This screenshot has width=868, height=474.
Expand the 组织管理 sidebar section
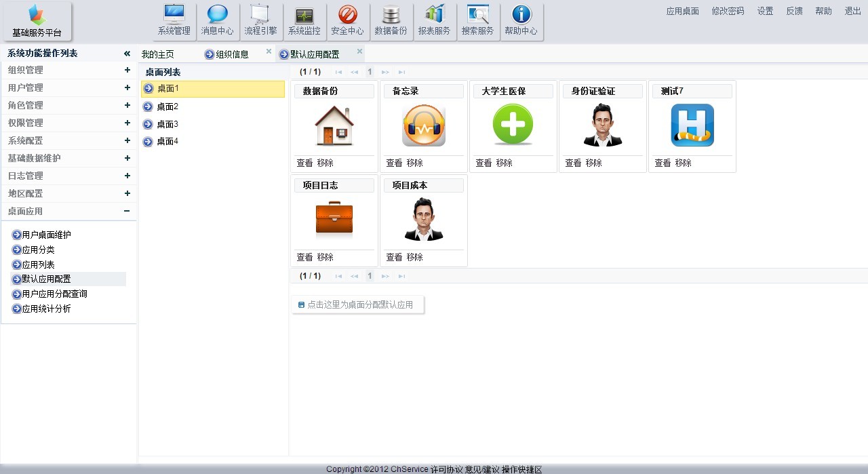coord(127,70)
